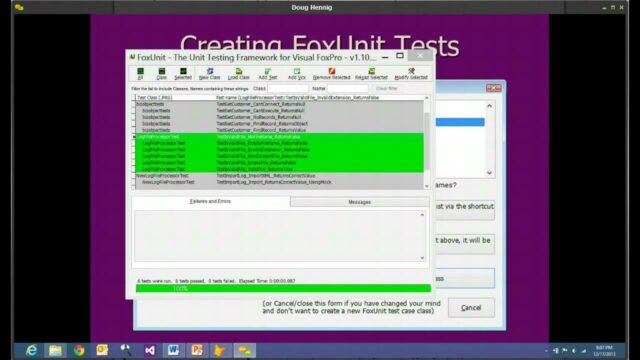Click the Action Center flag in tray
This screenshot has width=640, height=360.
pos(565,351)
